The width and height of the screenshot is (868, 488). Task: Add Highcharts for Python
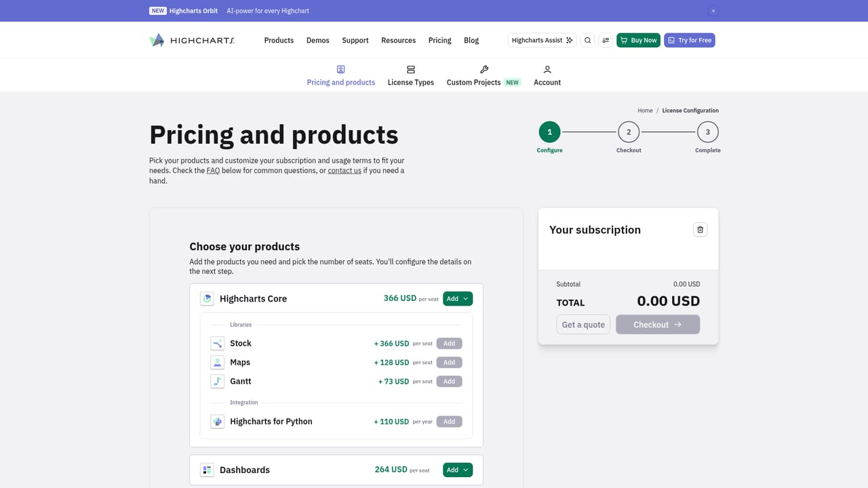[x=449, y=422]
